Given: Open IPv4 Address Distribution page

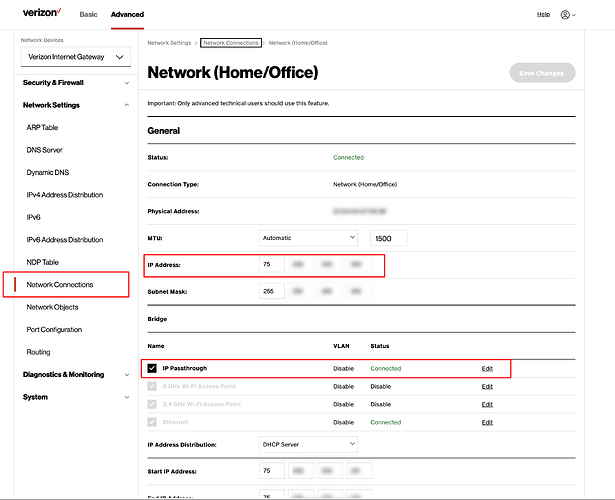Looking at the screenshot, I should pyautogui.click(x=65, y=195).
